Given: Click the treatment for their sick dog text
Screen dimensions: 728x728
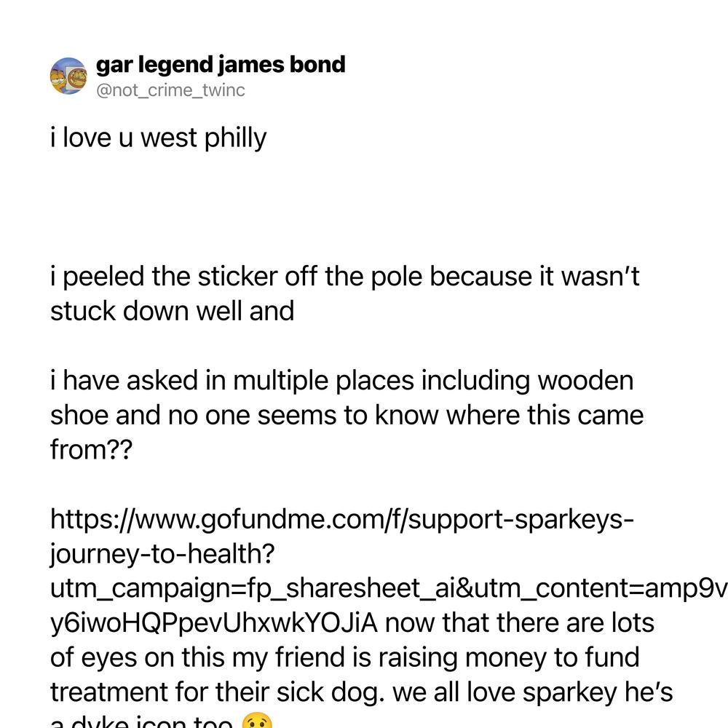Looking at the screenshot, I should (218, 693).
